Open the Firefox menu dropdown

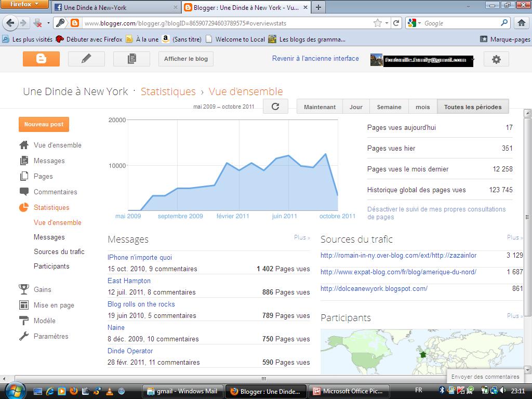tap(24, 4)
